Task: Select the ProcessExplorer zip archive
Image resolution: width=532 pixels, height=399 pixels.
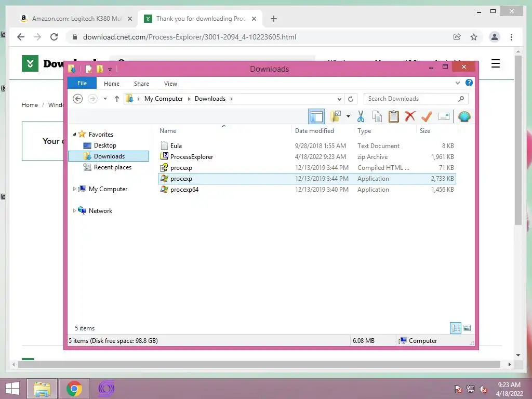Action: tap(307, 157)
